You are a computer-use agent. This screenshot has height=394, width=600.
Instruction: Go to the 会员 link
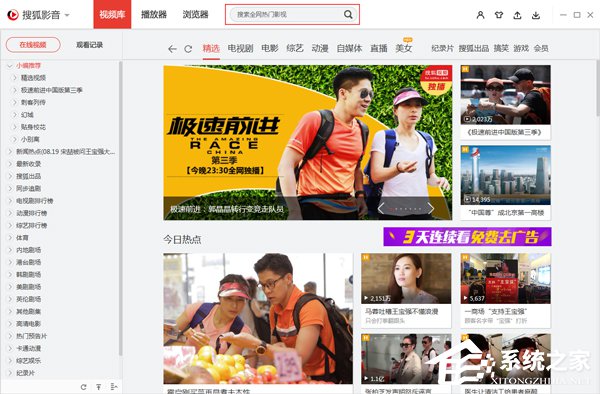(541, 48)
